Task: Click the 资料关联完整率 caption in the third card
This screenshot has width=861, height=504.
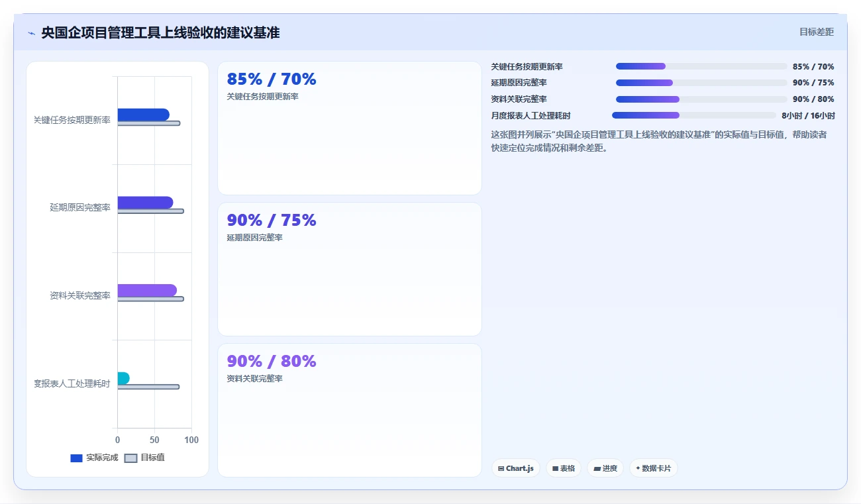Action: click(255, 379)
